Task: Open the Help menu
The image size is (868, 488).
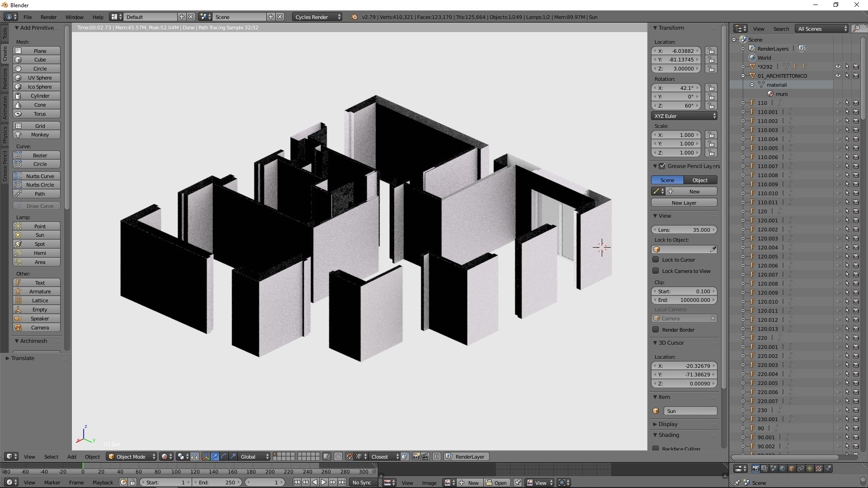Action: [x=98, y=17]
